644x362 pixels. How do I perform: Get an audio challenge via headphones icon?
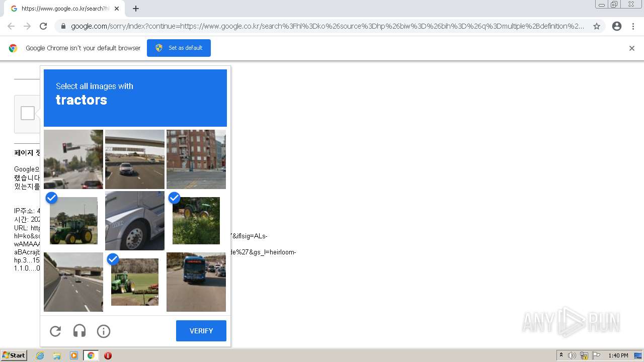coord(79,331)
